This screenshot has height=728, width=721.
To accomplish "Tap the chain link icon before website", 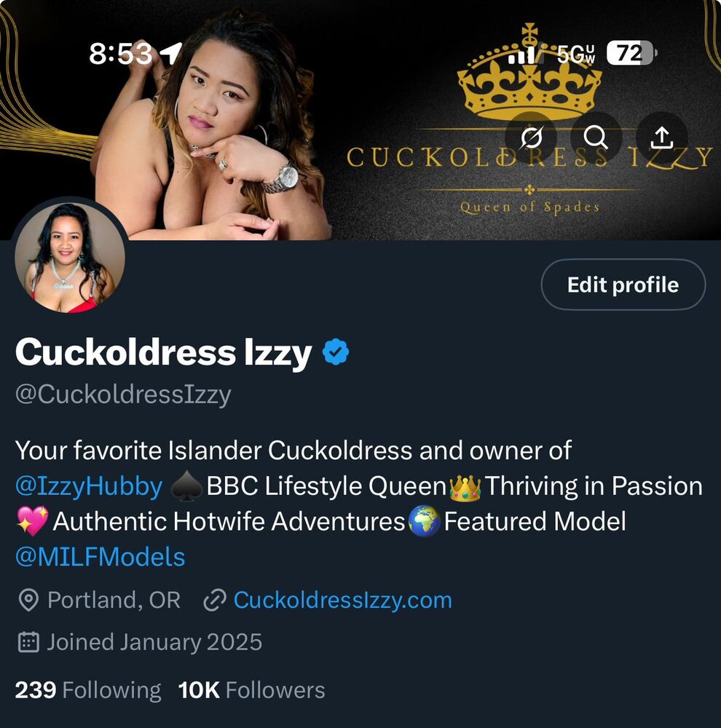I will point(215,600).
